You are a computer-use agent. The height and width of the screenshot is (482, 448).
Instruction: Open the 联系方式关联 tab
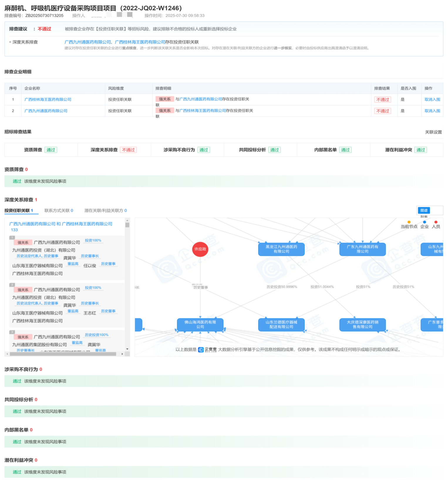pyautogui.click(x=58, y=210)
